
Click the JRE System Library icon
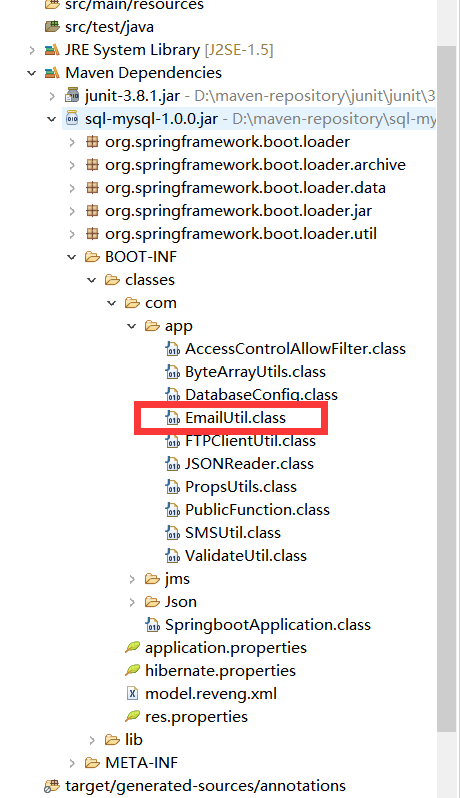(x=52, y=50)
